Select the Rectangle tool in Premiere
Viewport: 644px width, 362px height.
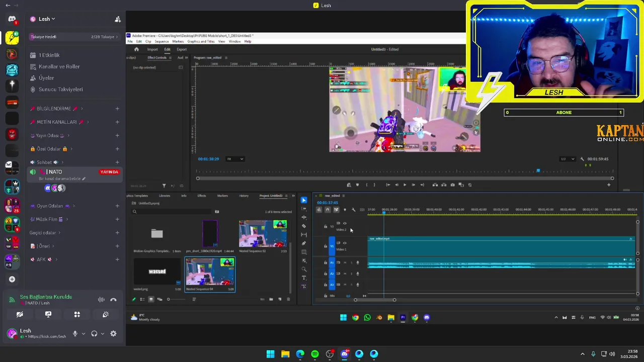(x=304, y=252)
